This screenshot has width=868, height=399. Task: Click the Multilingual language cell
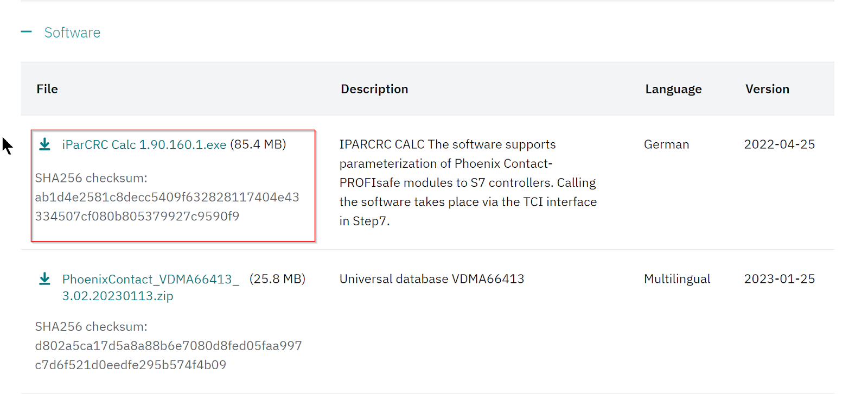(x=677, y=279)
